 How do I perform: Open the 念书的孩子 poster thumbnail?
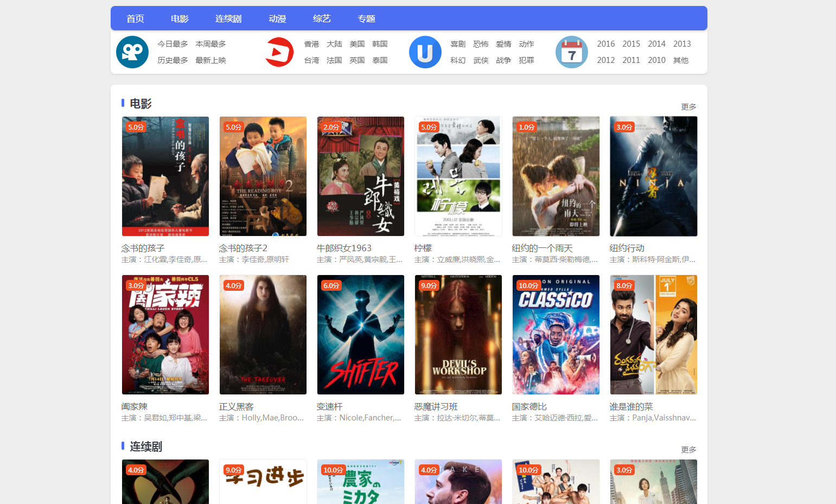pos(165,176)
